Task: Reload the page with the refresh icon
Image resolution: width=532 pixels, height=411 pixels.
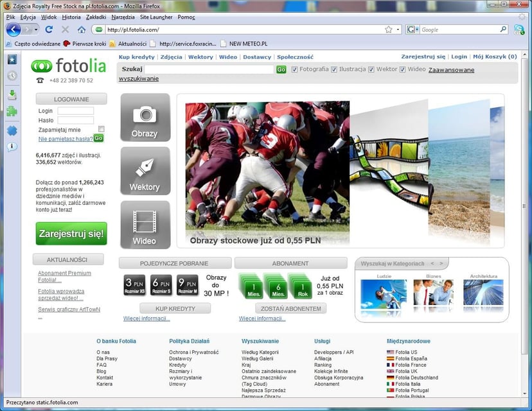Action: [49, 30]
